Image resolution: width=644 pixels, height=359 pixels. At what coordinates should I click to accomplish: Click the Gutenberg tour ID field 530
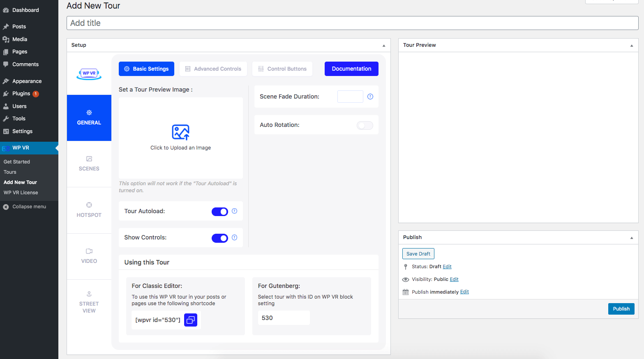click(x=284, y=318)
